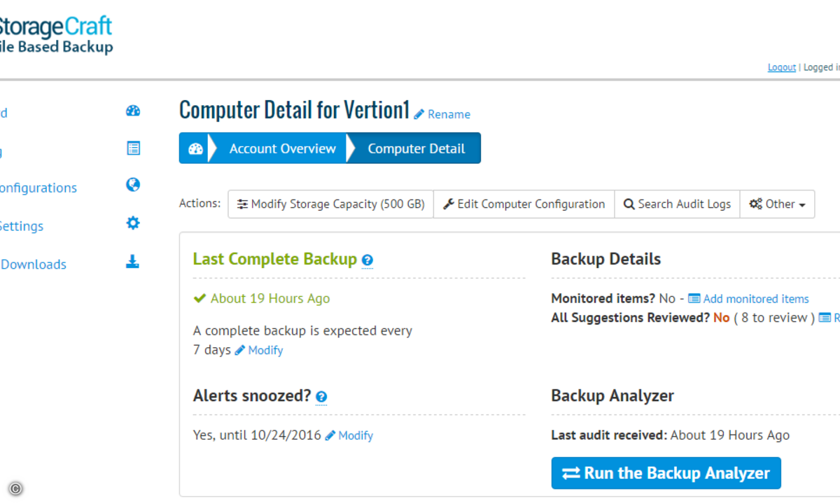Show help for Last Complete Backup
This screenshot has height=504, width=840.
coord(367,260)
